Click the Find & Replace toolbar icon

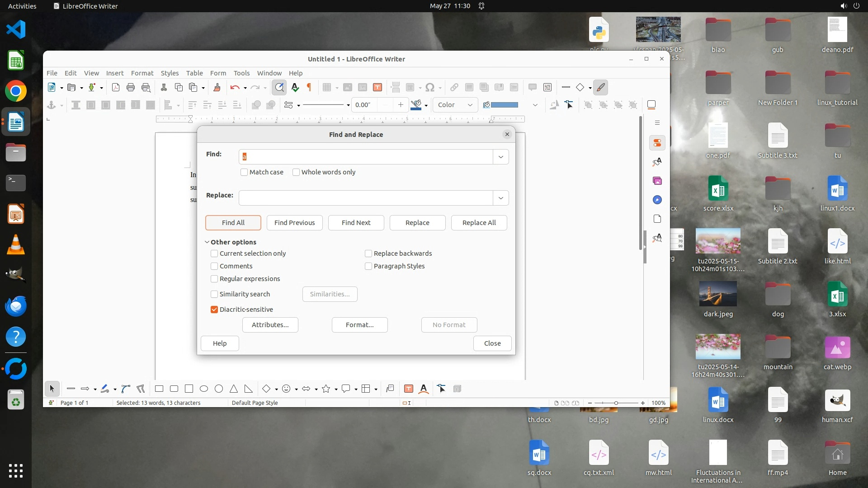[279, 87]
